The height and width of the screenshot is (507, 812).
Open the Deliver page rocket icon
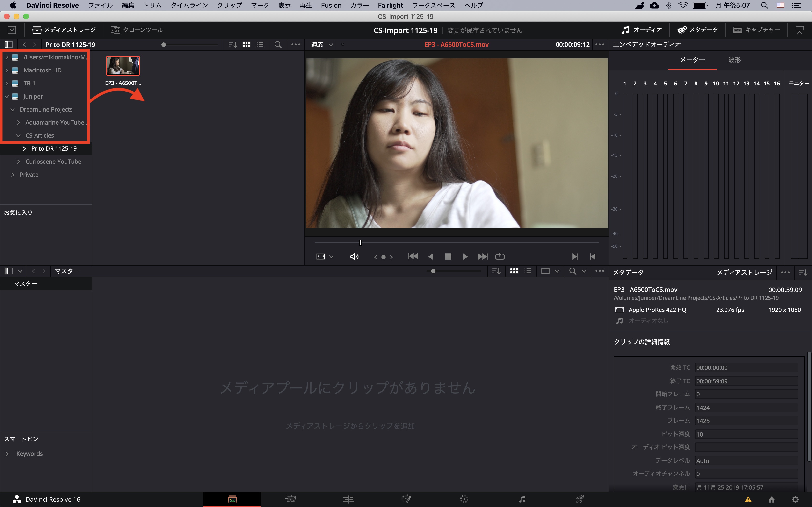tap(580, 499)
